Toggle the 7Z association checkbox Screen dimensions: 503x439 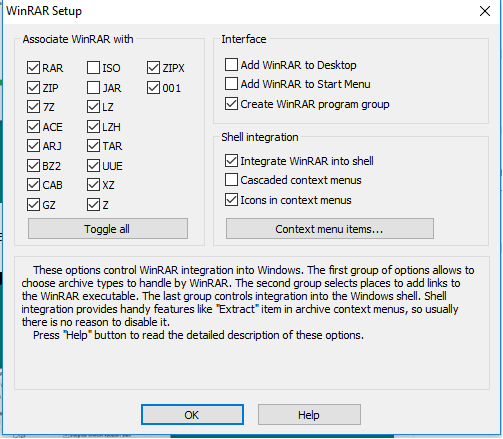(33, 107)
